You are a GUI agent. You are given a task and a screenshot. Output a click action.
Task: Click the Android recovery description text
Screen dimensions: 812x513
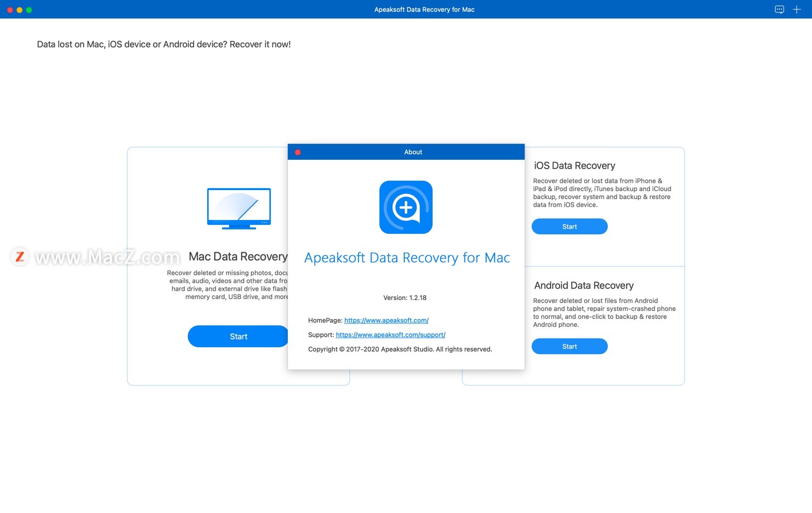[604, 313]
